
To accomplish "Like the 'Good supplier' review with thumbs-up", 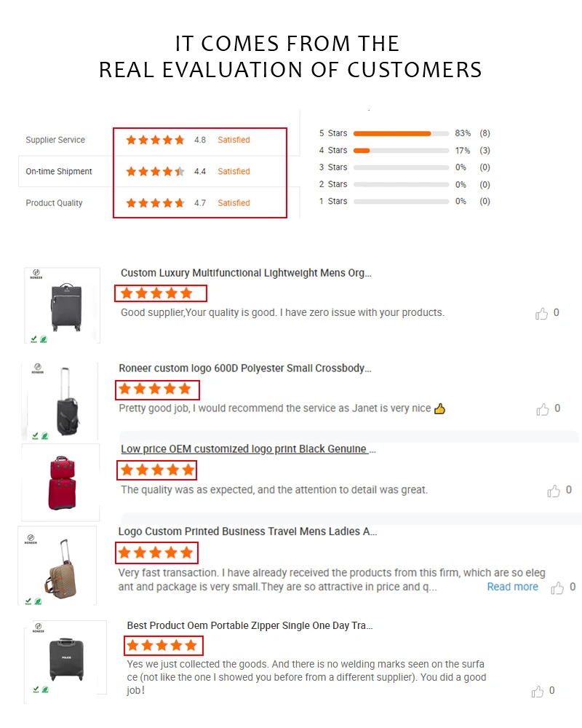I will click(x=541, y=314).
